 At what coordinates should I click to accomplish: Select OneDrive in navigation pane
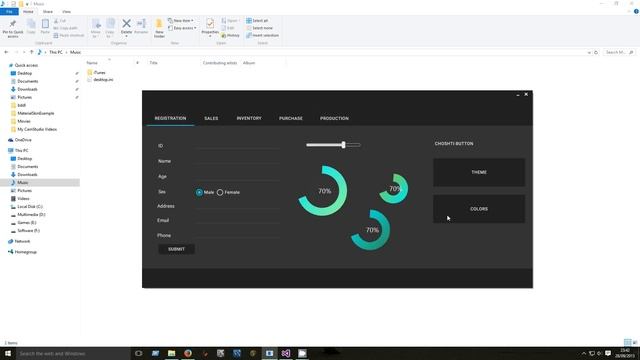point(20,140)
